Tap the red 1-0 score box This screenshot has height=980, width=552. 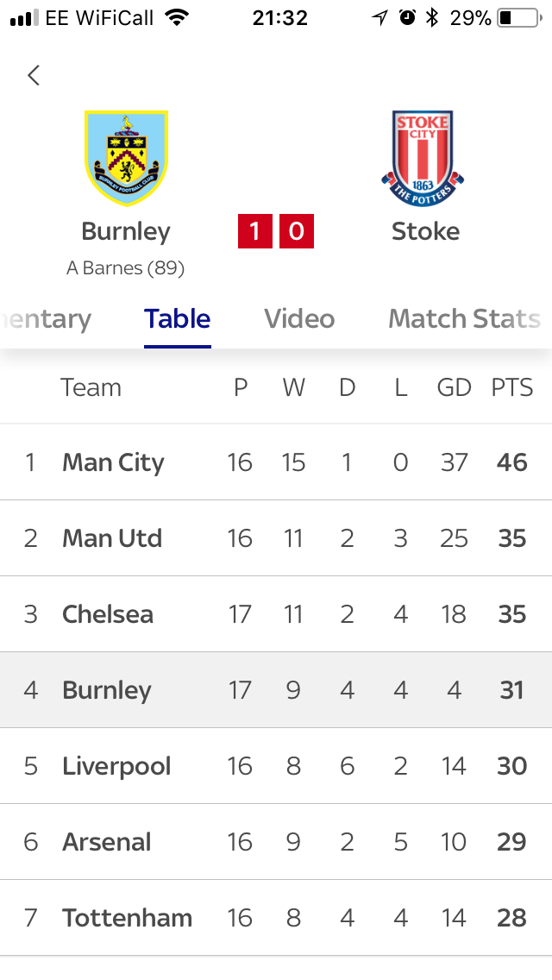click(276, 231)
